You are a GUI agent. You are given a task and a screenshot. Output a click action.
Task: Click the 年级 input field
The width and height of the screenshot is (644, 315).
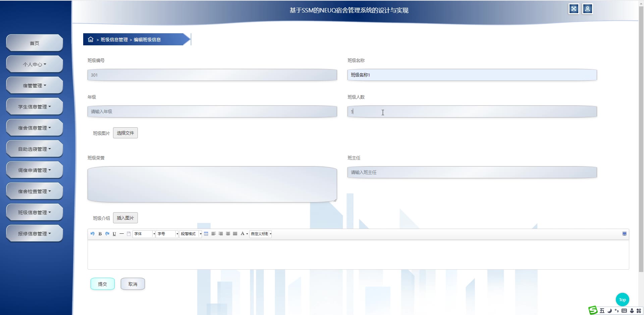tap(212, 111)
